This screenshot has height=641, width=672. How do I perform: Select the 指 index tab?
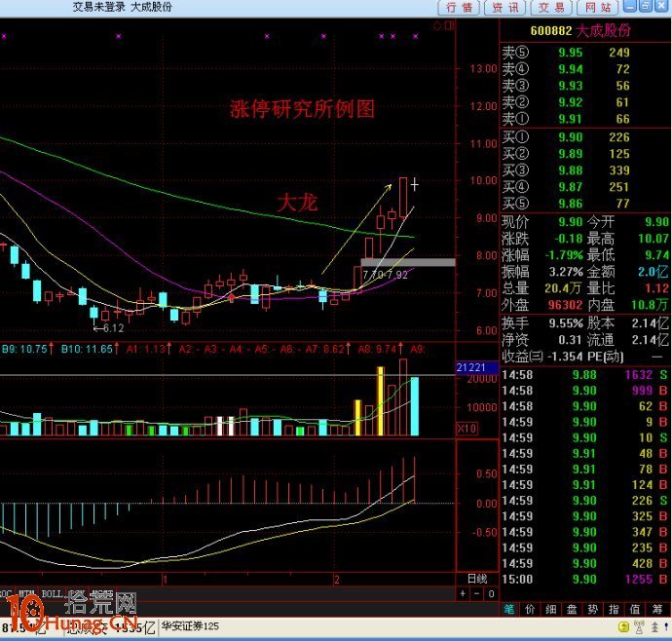click(x=615, y=609)
